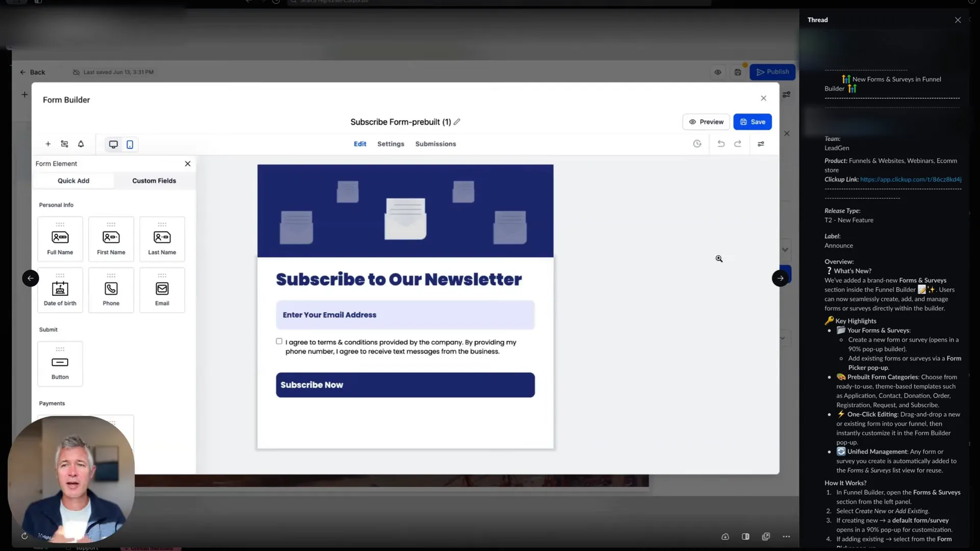Click the newsletter header image
This screenshot has height=551, width=980.
(405, 211)
